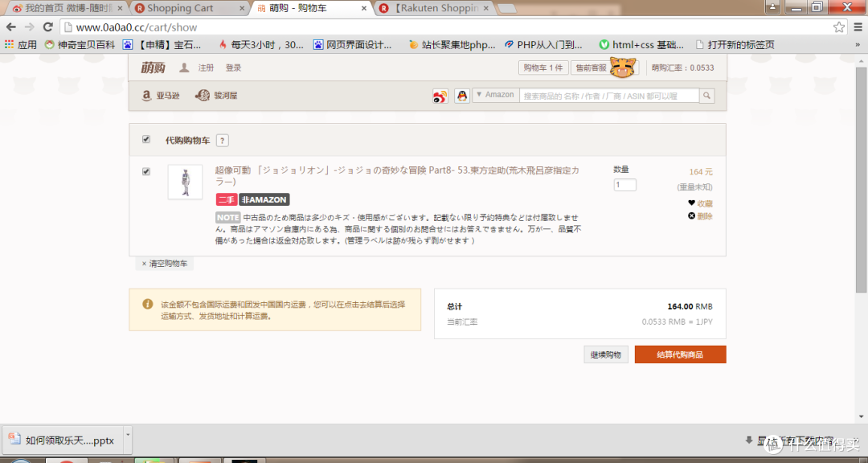
Task: Click the product search input field
Action: pyautogui.click(x=609, y=96)
